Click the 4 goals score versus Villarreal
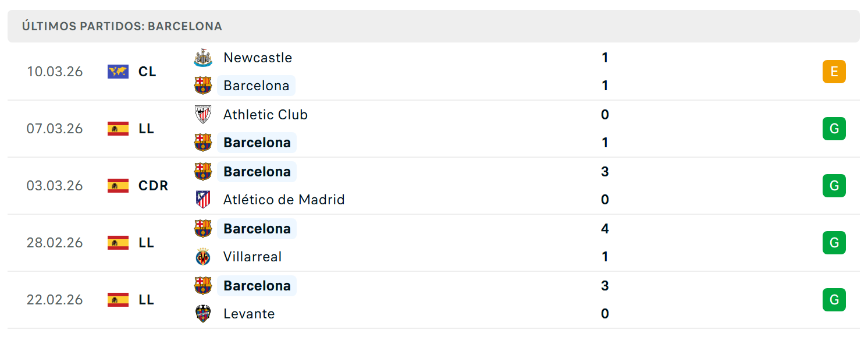This screenshot has height=337, width=868. [x=605, y=229]
